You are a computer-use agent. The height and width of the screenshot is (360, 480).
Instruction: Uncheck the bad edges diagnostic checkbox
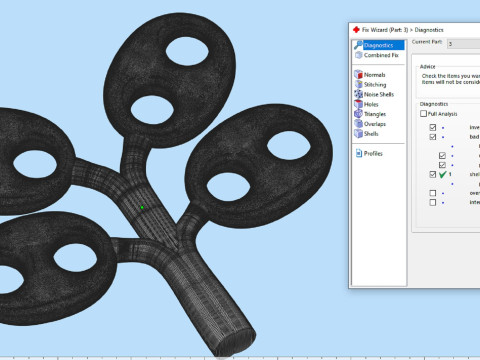point(433,137)
